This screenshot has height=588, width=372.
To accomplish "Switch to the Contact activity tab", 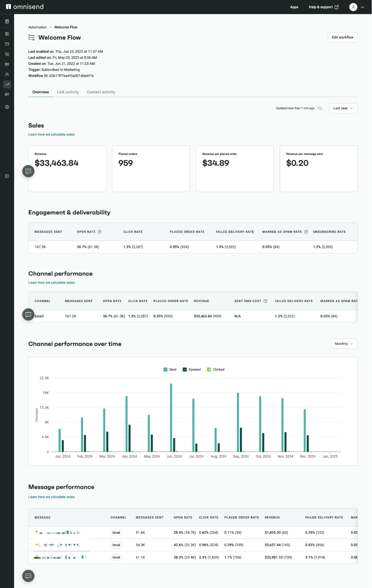I will (x=101, y=92).
